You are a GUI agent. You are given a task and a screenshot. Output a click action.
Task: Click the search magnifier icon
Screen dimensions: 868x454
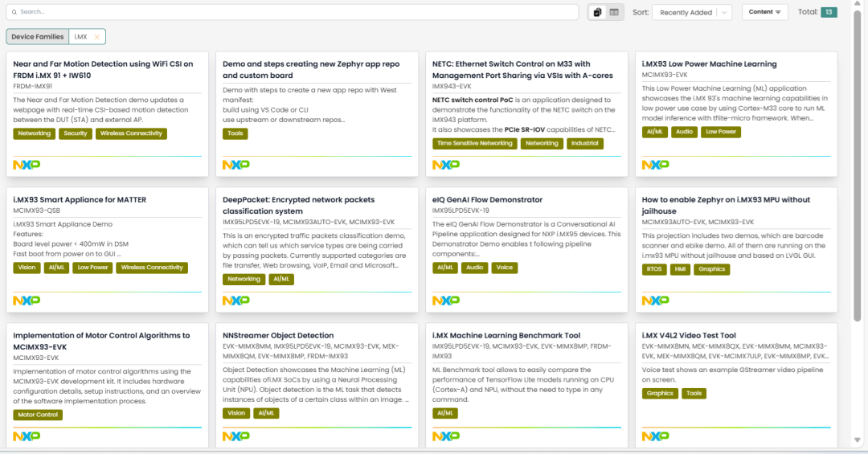tap(14, 12)
